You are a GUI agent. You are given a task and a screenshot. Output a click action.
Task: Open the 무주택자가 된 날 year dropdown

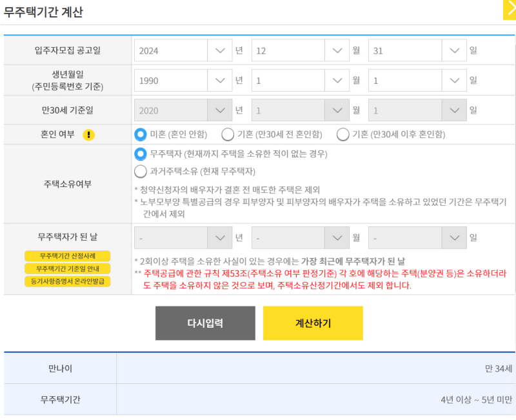click(x=183, y=237)
